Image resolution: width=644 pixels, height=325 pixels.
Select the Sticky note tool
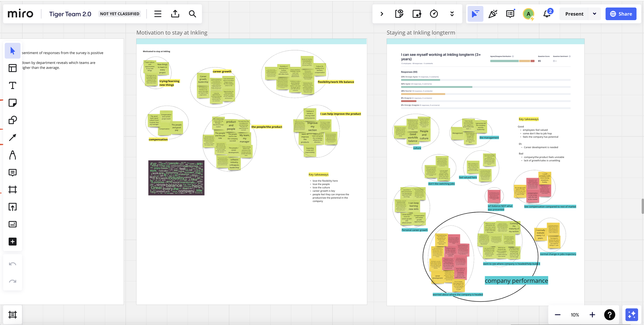13,103
